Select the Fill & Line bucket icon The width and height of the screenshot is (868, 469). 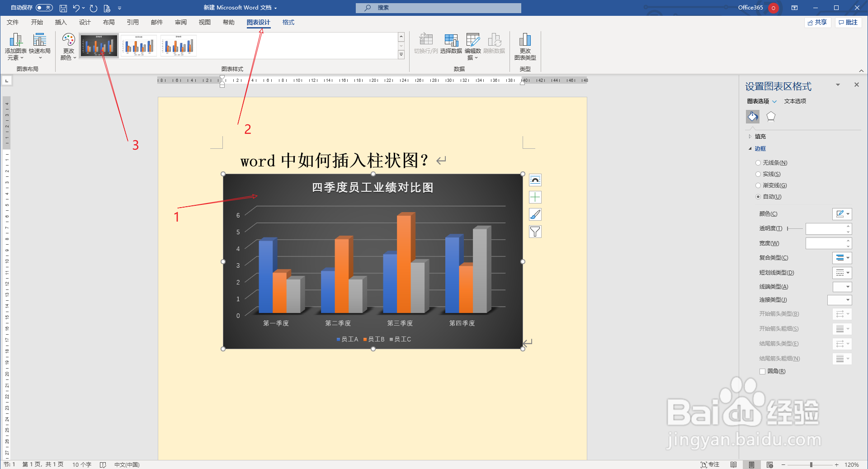[x=753, y=117]
